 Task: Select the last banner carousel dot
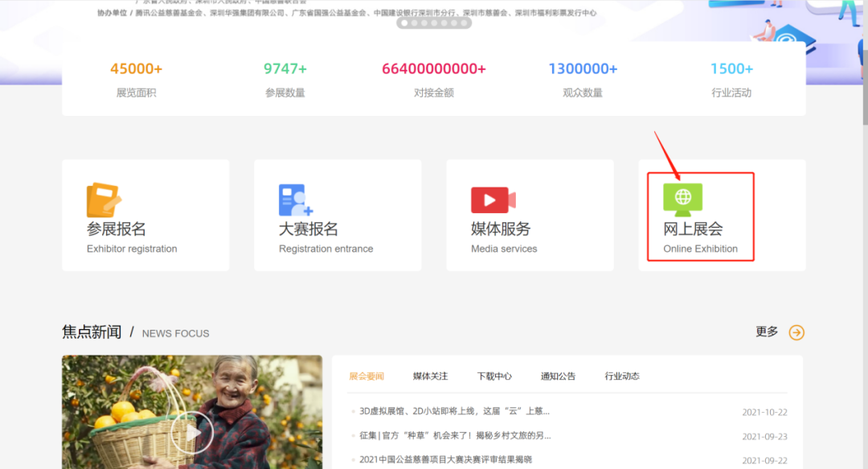(464, 23)
